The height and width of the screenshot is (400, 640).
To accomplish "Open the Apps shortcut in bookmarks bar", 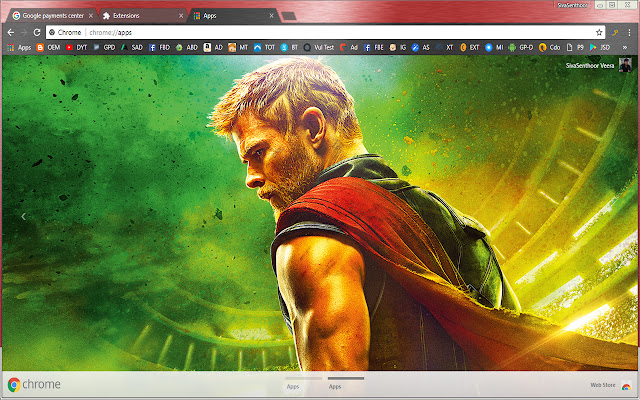I will pyautogui.click(x=19, y=47).
